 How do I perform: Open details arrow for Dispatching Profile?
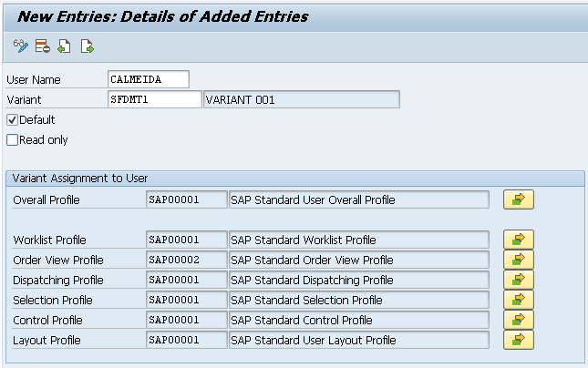(x=518, y=280)
